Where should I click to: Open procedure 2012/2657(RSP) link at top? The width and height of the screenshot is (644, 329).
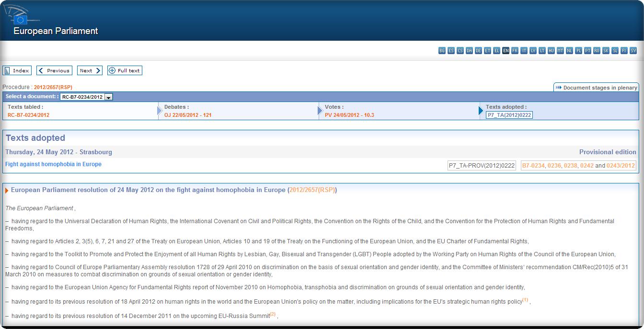53,87
